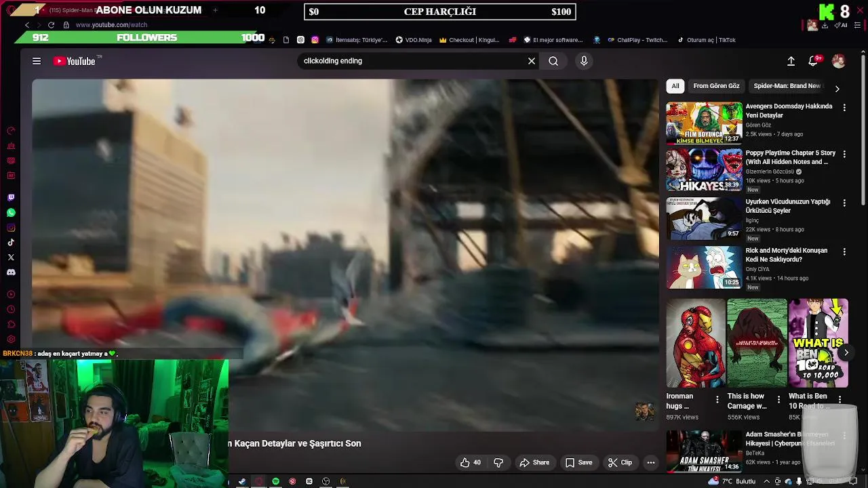Start voice search with the microphone
Viewport: 868px width, 488px height.
584,61
